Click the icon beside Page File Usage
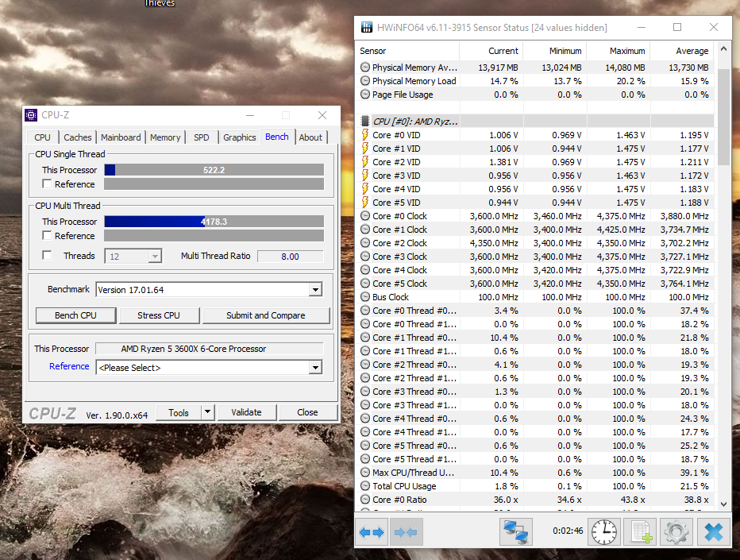 [364, 95]
